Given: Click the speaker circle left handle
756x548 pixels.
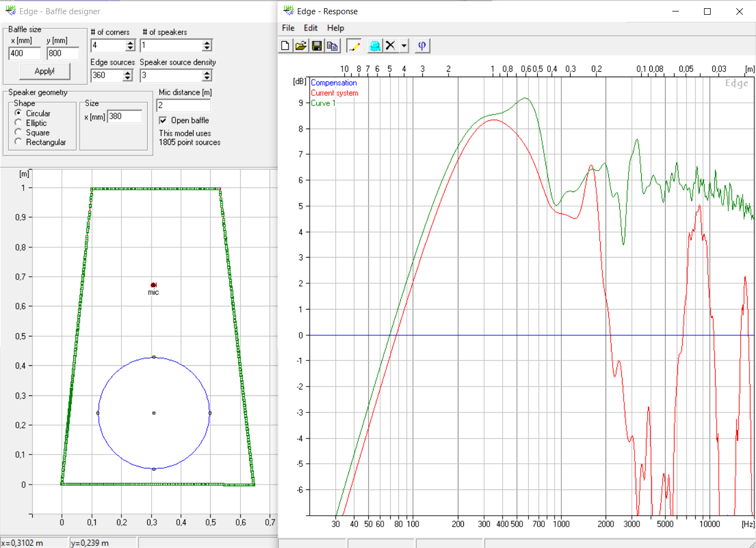Looking at the screenshot, I should click(x=98, y=413).
